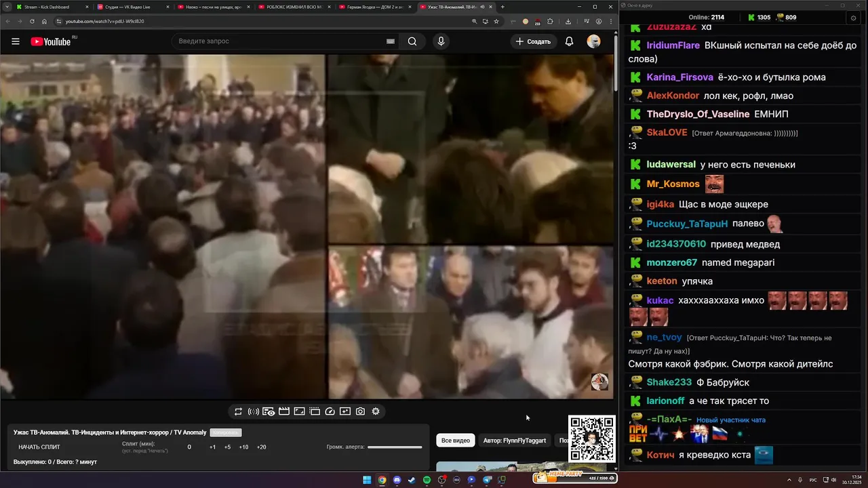Open the tab search dropdown arrow

pyautogui.click(x=7, y=7)
